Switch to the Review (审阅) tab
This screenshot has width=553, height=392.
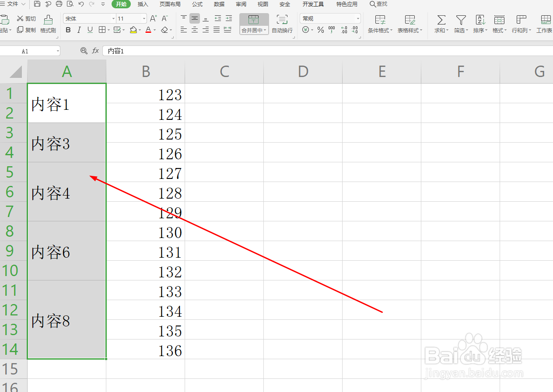241,4
